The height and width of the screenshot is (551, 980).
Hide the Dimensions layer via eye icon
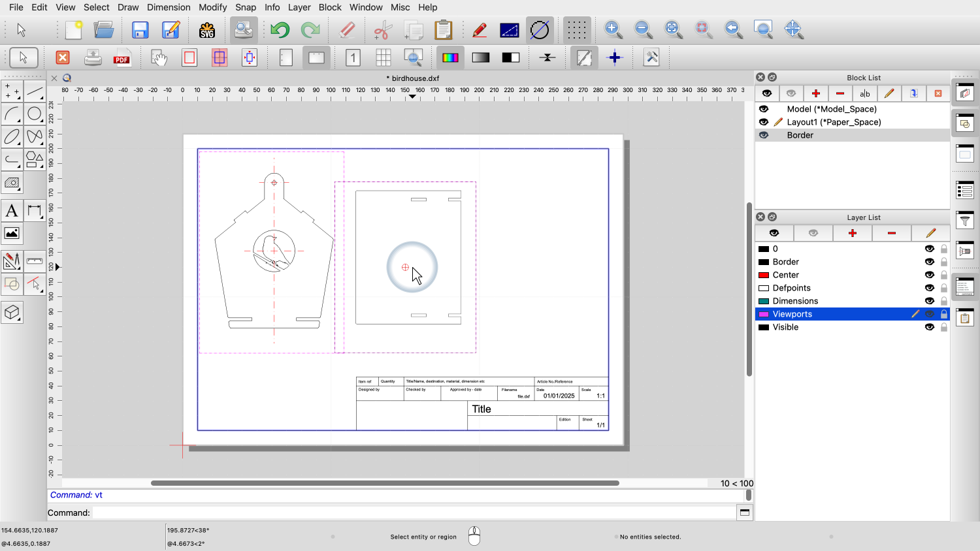[x=929, y=301]
